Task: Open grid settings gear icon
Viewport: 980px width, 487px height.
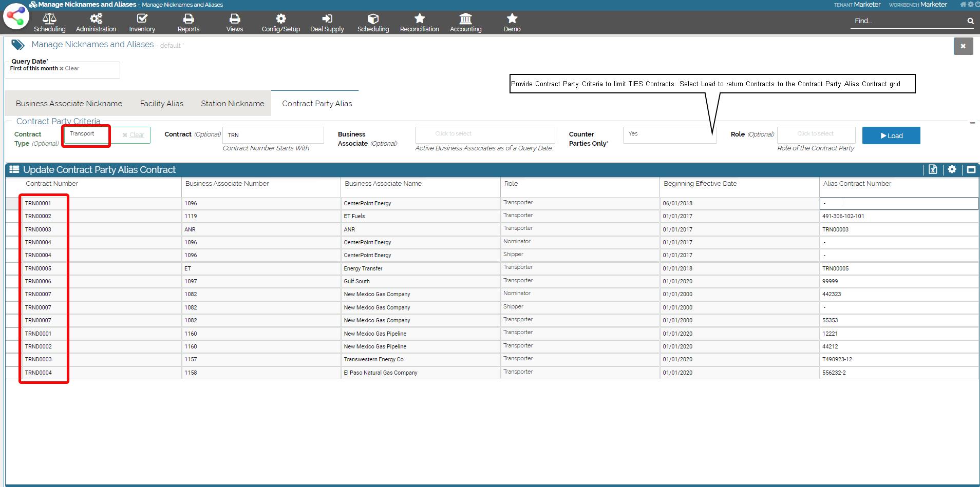Action: click(952, 170)
